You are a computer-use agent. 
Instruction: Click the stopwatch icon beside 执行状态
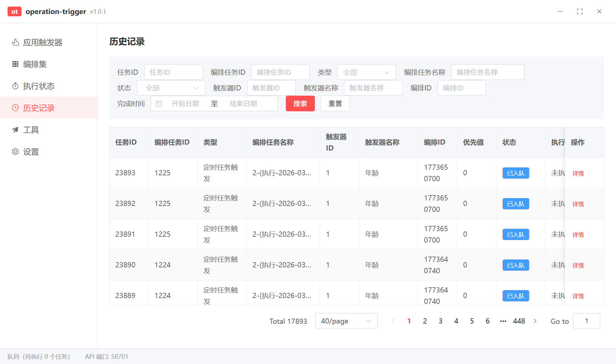coord(15,86)
